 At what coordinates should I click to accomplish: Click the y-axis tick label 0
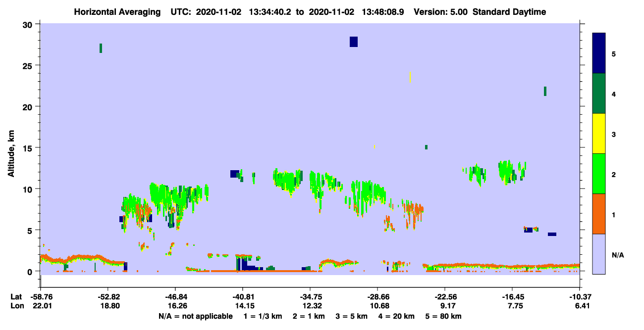[x=31, y=271]
